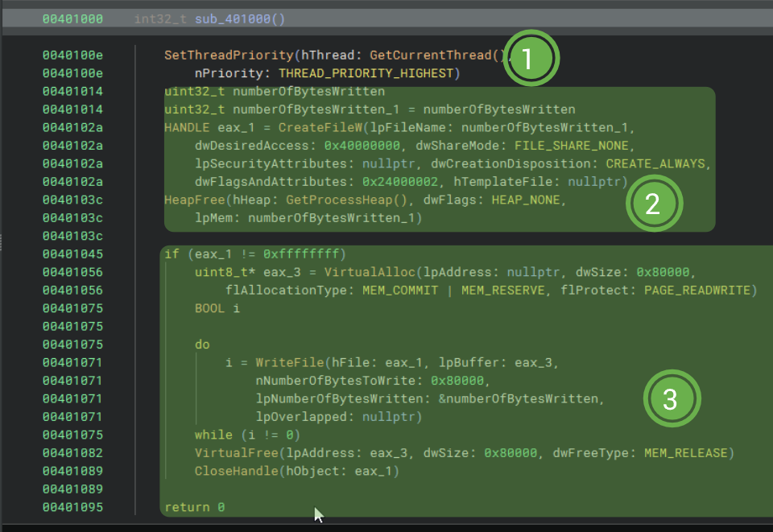This screenshot has width=773, height=532.
Task: Select the THREAD_PRIORITY_HIGHEST constant
Action: click(x=368, y=74)
